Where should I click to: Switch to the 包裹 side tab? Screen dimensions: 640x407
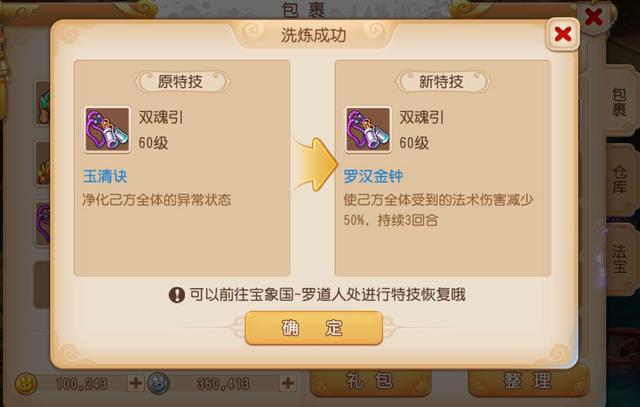tap(619, 102)
